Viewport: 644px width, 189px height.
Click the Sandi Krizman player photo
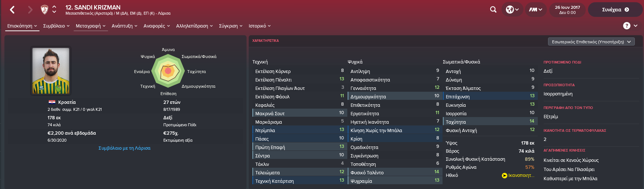point(51,71)
